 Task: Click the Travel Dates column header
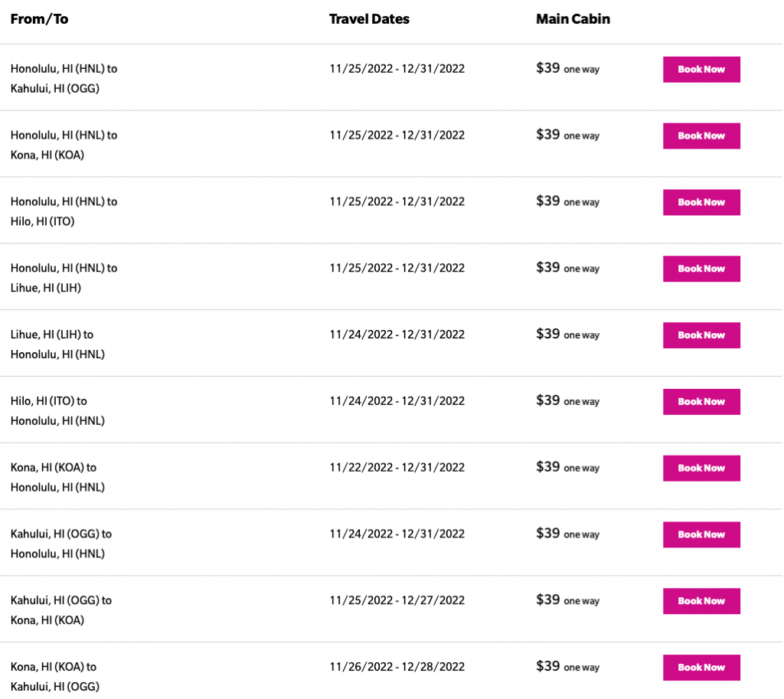(369, 19)
